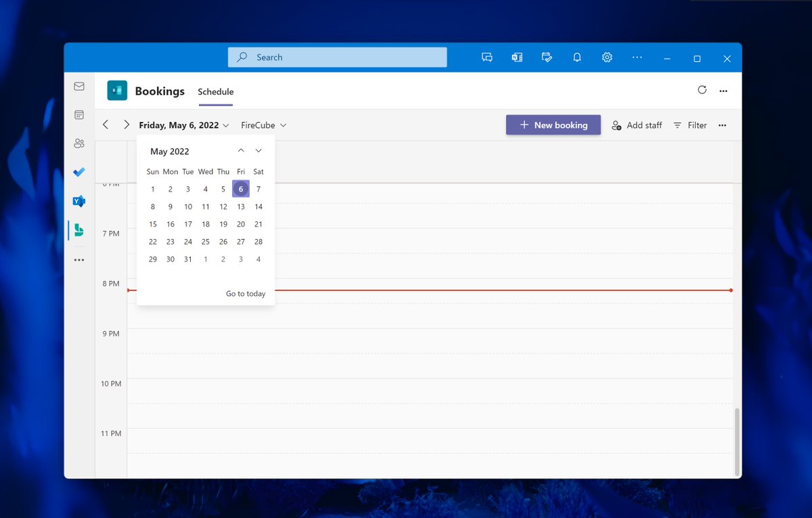This screenshot has height=518, width=812.
Task: Open the To Do checkmark icon
Action: (79, 172)
